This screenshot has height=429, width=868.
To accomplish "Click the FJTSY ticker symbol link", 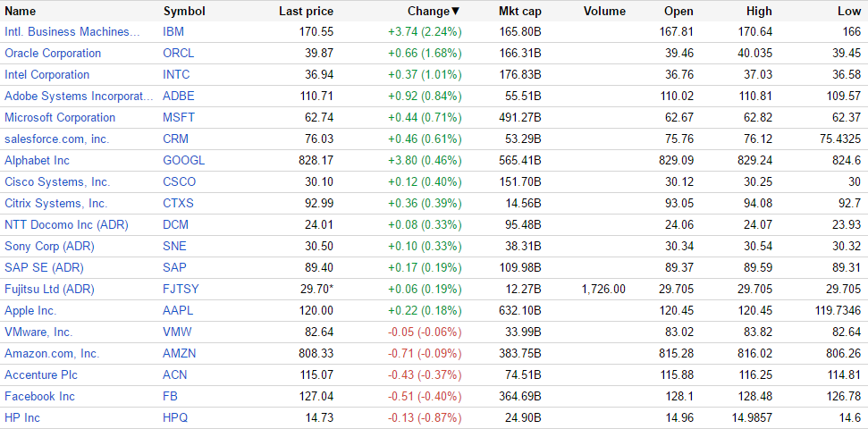I will (x=181, y=290).
